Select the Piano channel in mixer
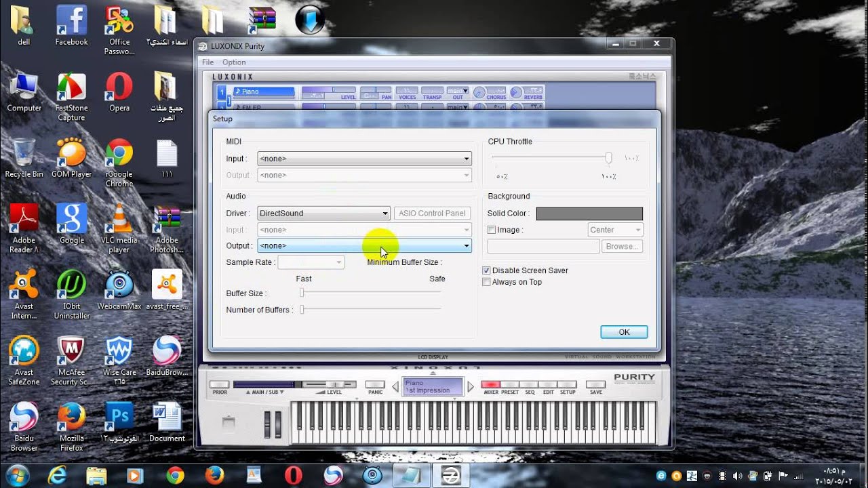Screen dimensions: 868x488 click(x=264, y=91)
